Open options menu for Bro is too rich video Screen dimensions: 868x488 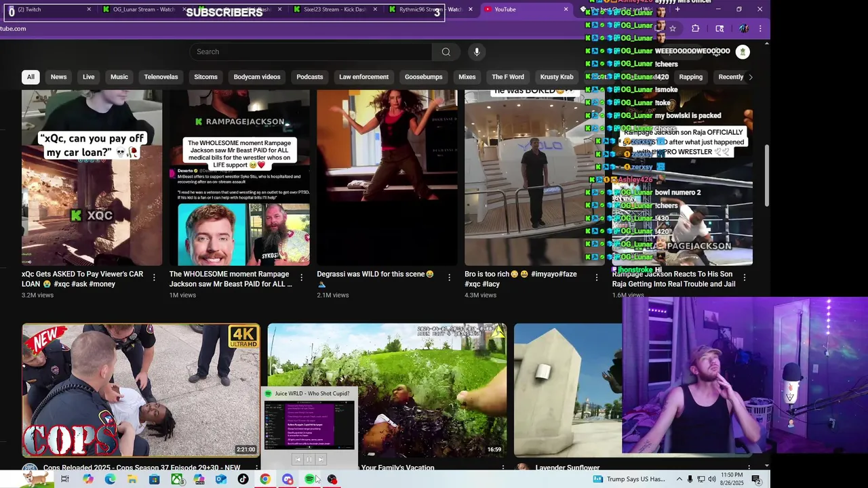point(597,277)
